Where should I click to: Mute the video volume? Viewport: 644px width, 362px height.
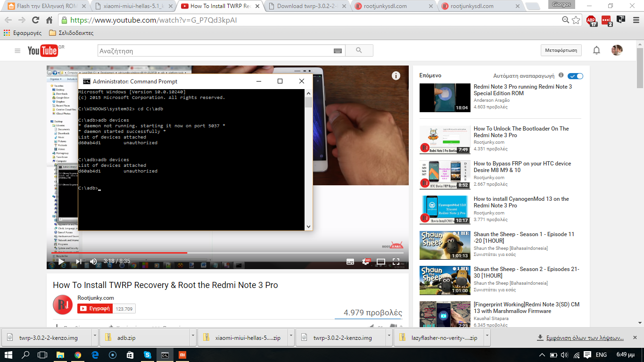click(93, 261)
